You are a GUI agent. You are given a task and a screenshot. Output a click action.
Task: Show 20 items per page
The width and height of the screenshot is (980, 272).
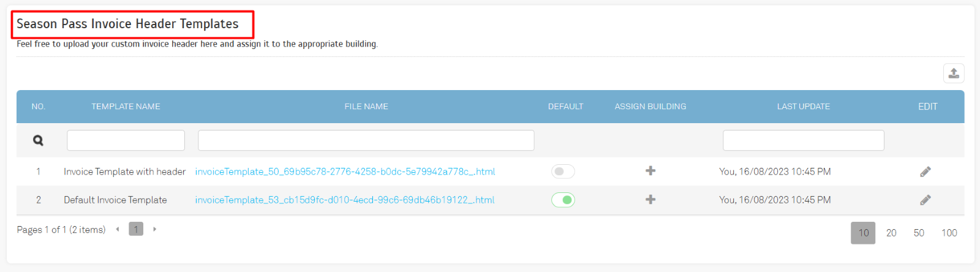(x=891, y=233)
